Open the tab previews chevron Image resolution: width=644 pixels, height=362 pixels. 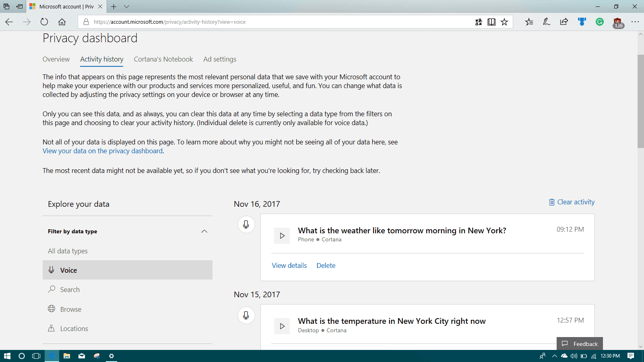click(x=126, y=6)
